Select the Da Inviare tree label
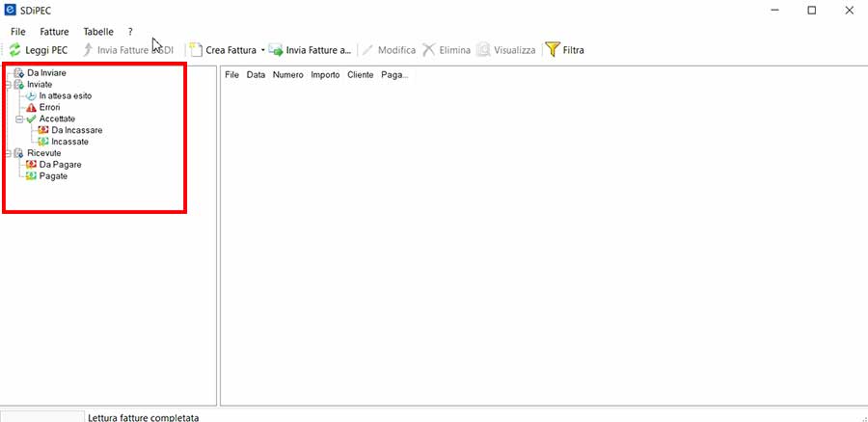 pos(47,72)
